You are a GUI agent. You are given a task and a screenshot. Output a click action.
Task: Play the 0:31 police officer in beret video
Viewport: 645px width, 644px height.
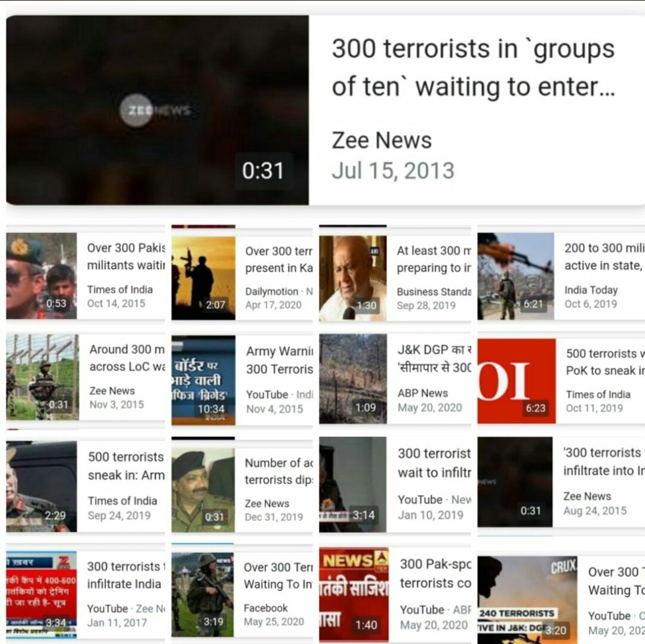pyautogui.click(x=203, y=490)
